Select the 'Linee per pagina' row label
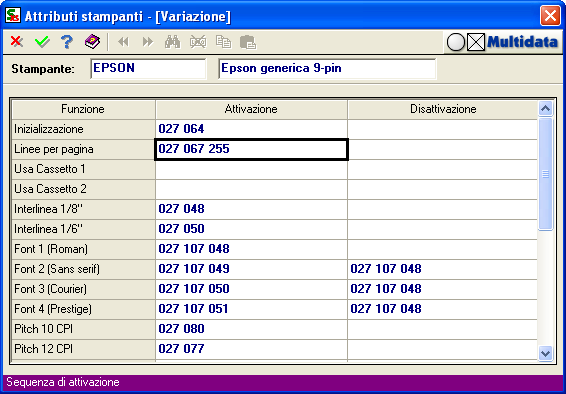Viewport: 566px width, 394px height. tap(83, 149)
